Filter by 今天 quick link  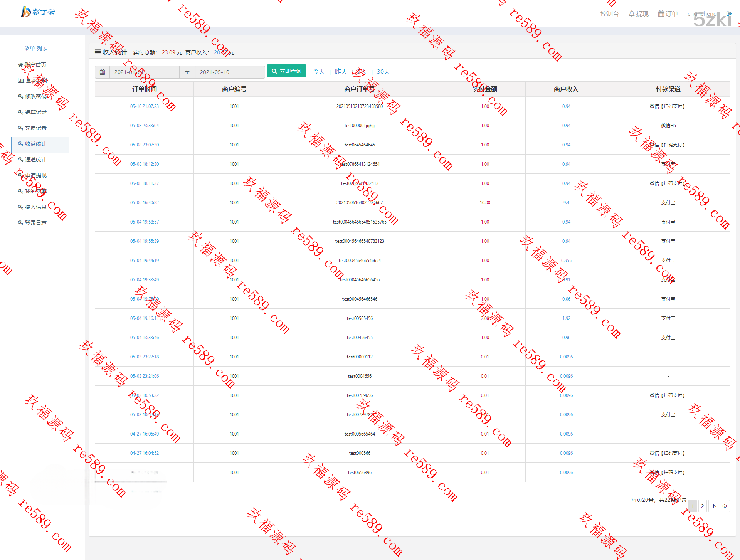[x=318, y=72]
